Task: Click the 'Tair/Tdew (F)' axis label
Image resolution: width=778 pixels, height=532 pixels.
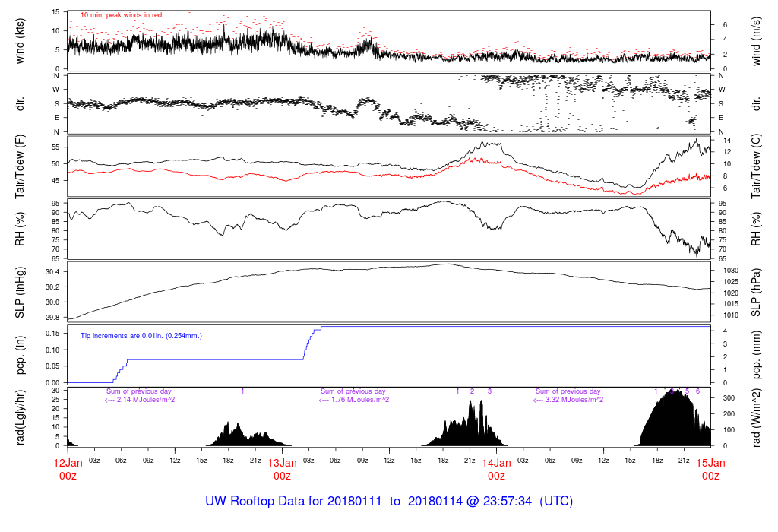Action: 21,165
